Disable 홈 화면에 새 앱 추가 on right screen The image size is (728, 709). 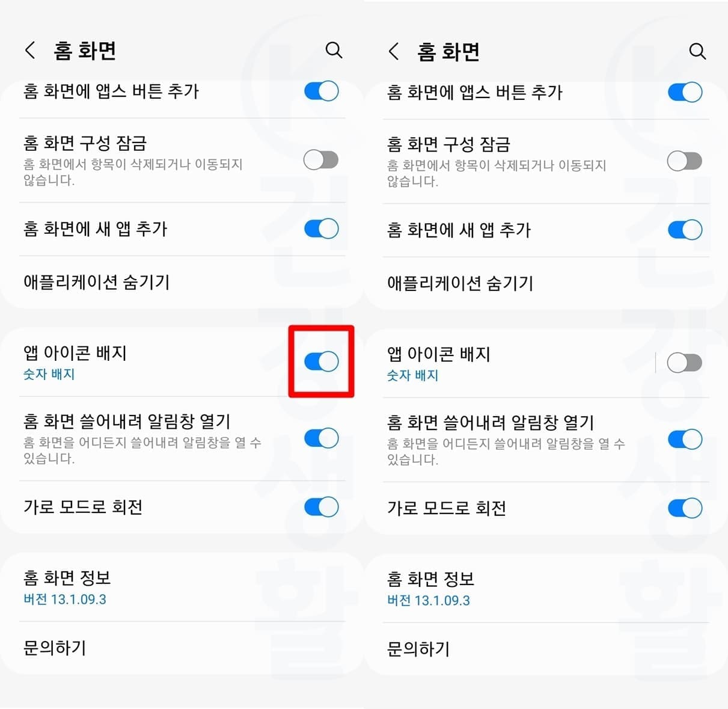[x=685, y=230]
